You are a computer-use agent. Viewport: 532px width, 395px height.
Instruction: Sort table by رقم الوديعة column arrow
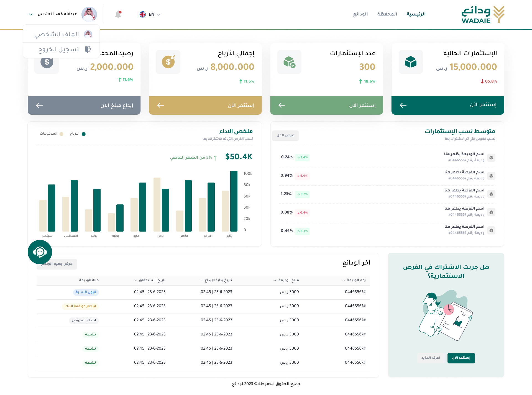(x=344, y=281)
